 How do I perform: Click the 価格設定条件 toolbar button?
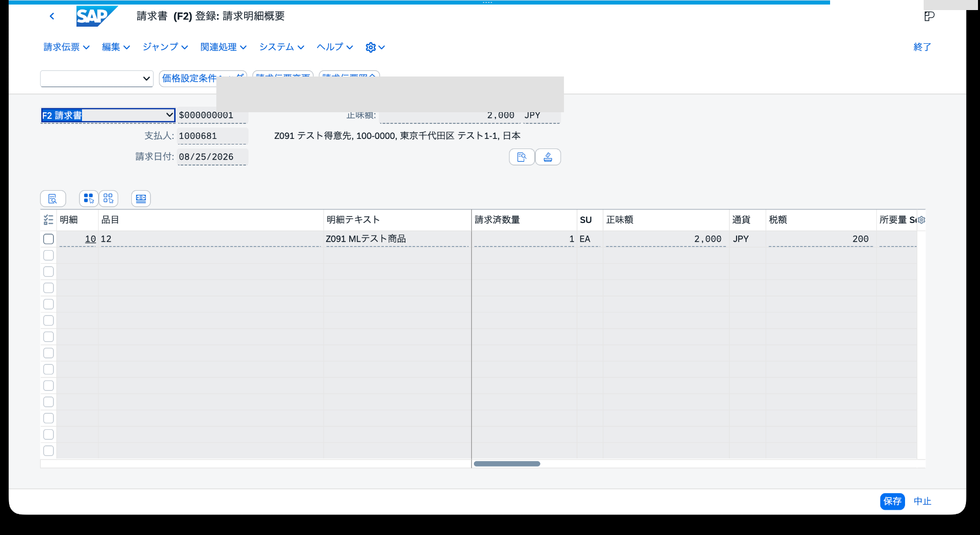(189, 79)
